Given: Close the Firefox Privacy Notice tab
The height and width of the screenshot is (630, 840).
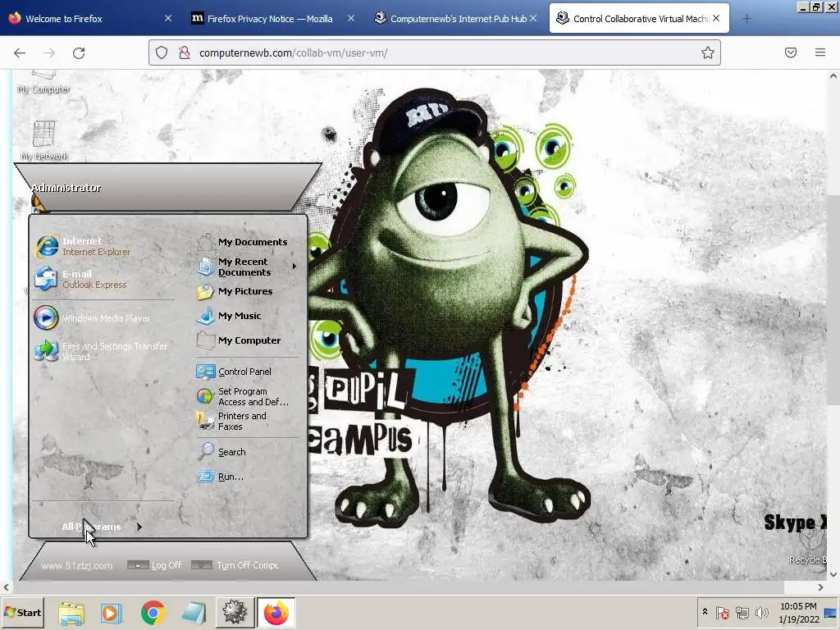Looking at the screenshot, I should tap(351, 18).
